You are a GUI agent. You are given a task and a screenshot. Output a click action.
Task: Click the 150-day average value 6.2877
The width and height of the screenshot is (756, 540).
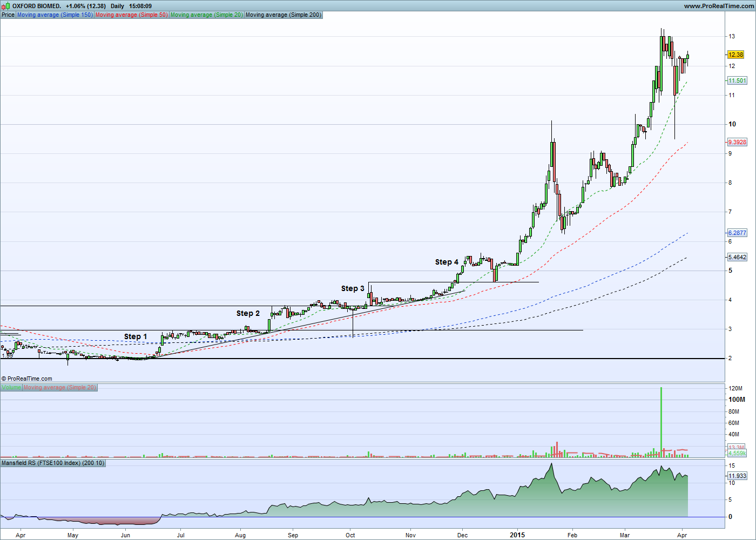pos(737,233)
